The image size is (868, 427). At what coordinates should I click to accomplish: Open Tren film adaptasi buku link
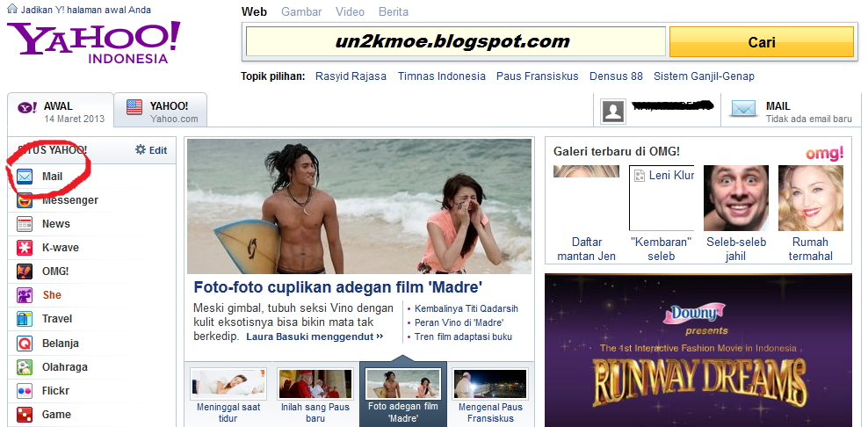(463, 337)
